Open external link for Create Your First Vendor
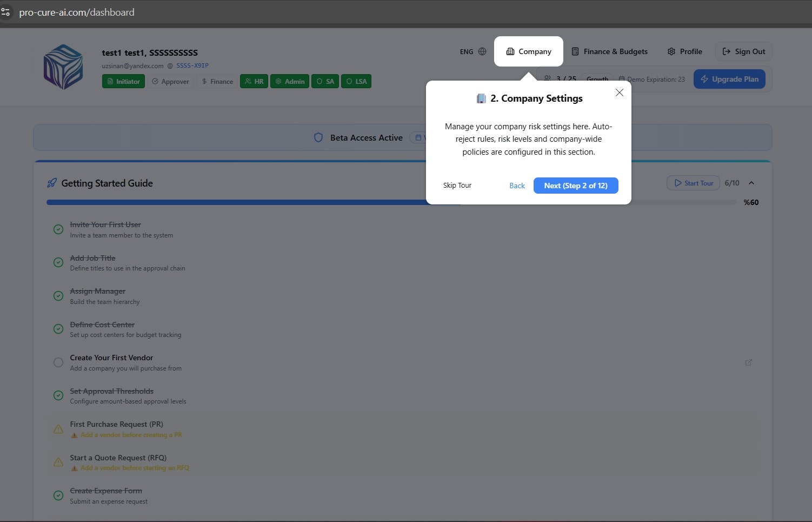This screenshot has width=812, height=522. point(749,362)
